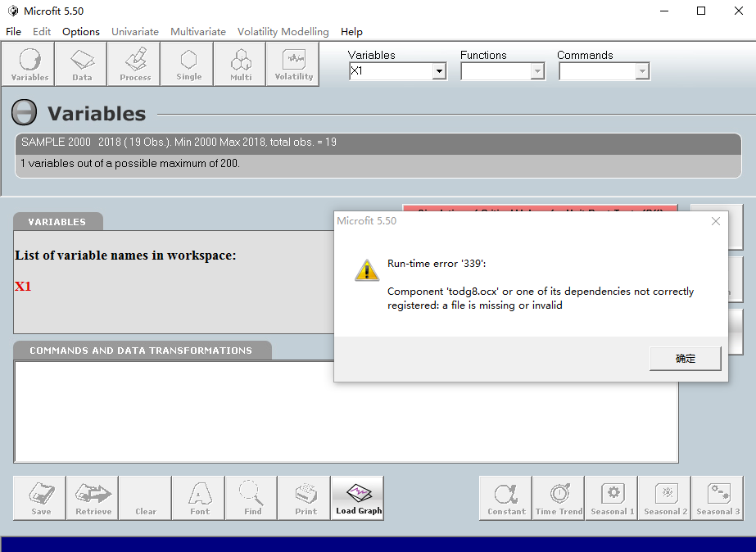Open the File menu
This screenshot has height=552, width=756.
13,32
